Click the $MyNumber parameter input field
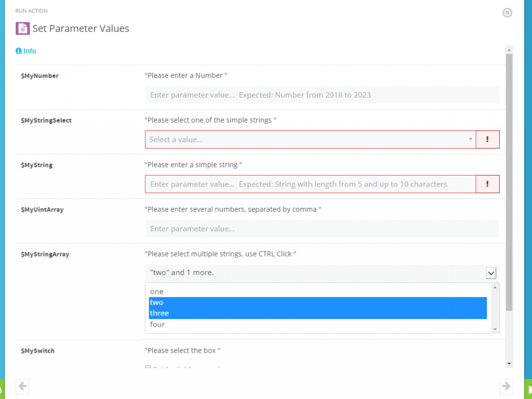Screen dimensions: 532x399 [322, 95]
